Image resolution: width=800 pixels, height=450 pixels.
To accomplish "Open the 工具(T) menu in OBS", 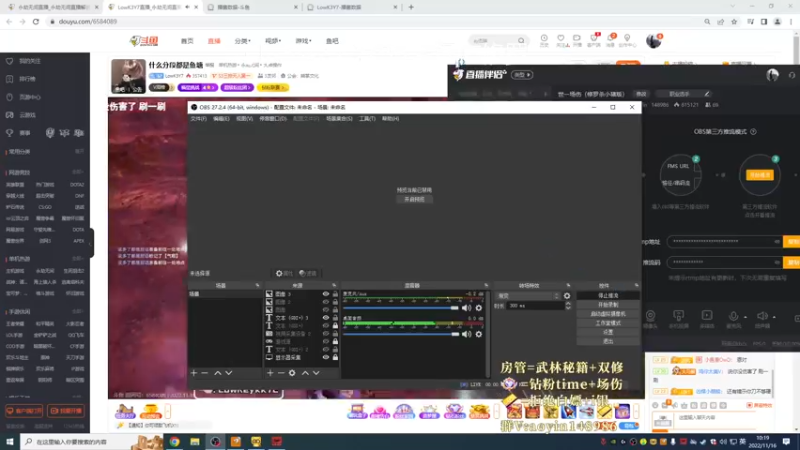I will (367, 119).
